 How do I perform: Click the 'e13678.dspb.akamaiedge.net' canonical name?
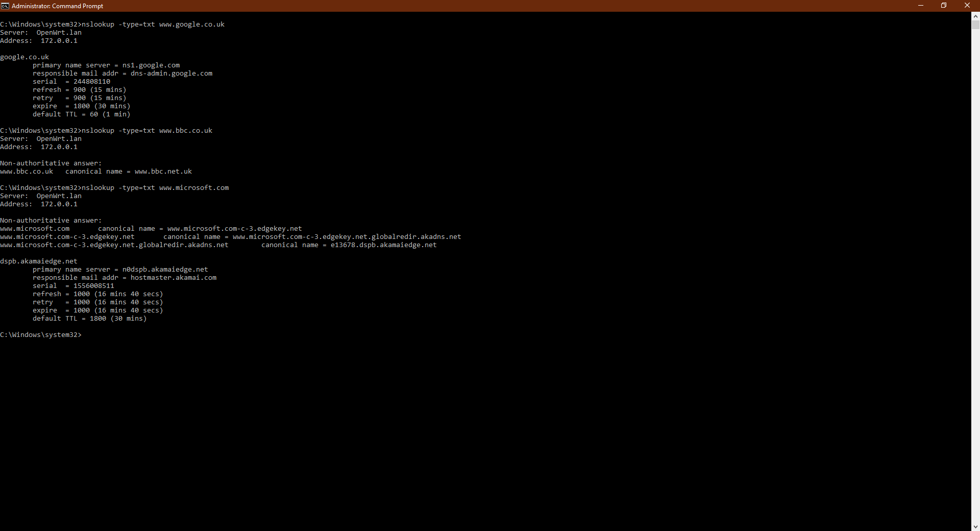point(384,245)
